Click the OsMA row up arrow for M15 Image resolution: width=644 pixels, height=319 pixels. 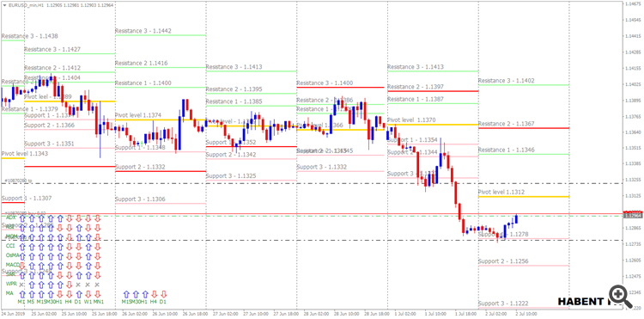tap(41, 256)
